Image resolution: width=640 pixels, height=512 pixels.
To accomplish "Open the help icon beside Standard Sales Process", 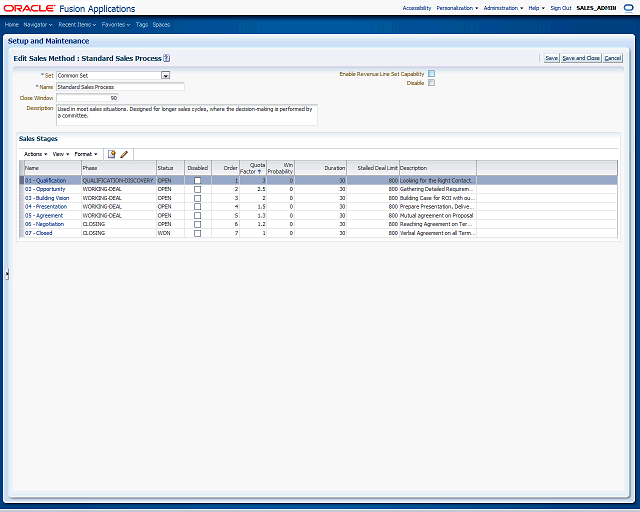I will [167, 58].
